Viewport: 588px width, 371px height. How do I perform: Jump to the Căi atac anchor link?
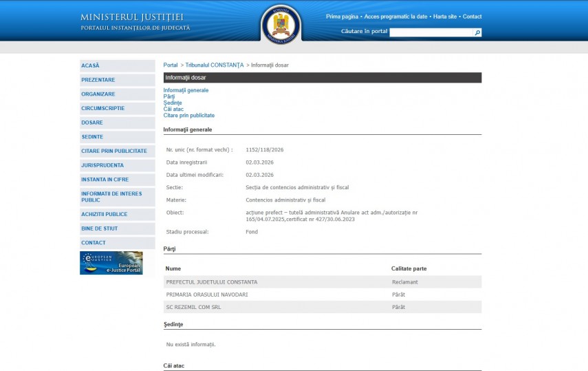coord(173,109)
